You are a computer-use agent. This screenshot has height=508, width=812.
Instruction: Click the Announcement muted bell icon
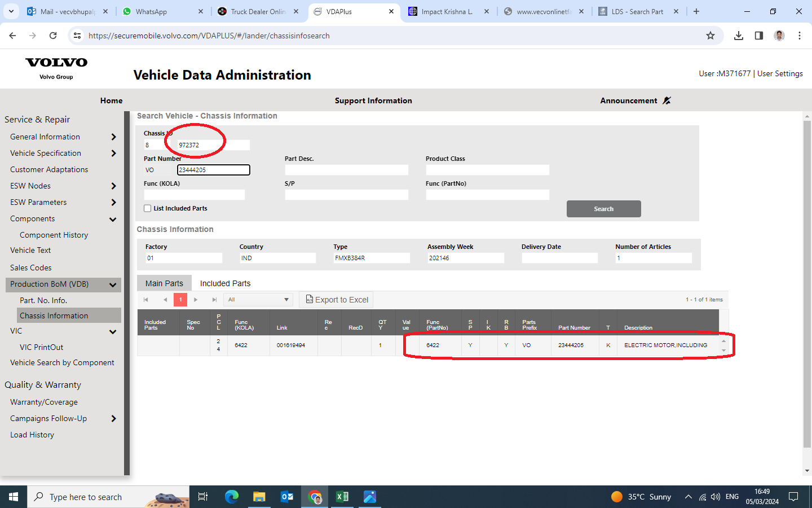pyautogui.click(x=667, y=100)
